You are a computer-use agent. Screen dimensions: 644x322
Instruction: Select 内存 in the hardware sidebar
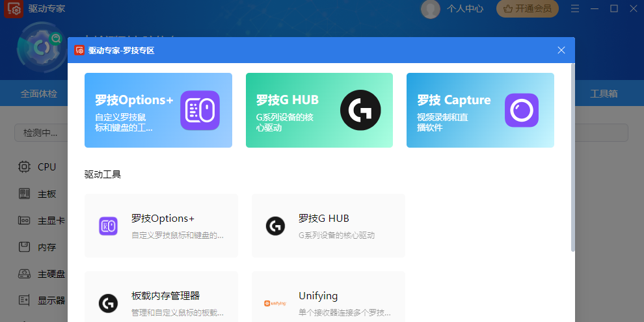(47, 247)
